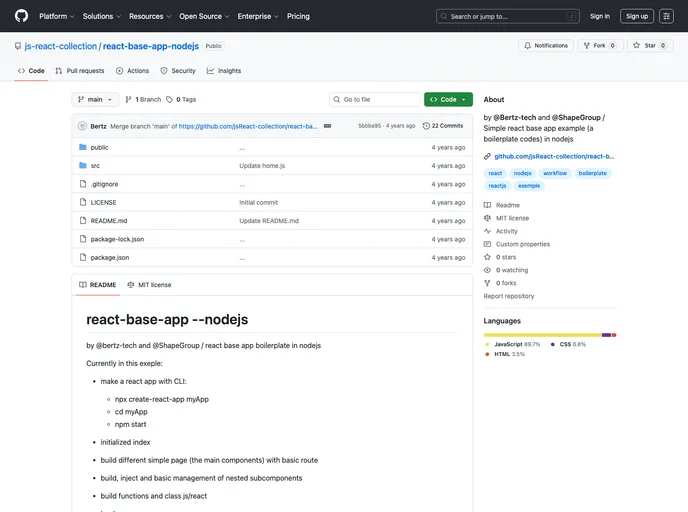Click the Sign up button
The width and height of the screenshot is (688, 512).
(x=636, y=16)
